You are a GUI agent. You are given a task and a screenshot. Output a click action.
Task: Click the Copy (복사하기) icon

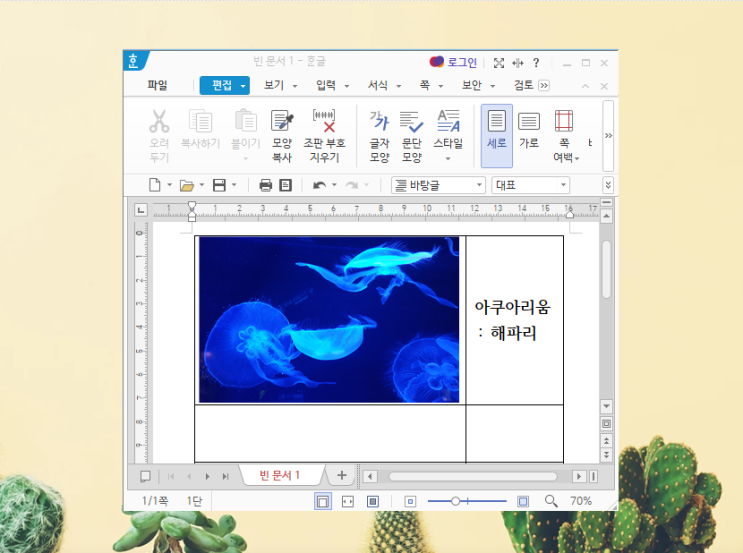pos(200,120)
